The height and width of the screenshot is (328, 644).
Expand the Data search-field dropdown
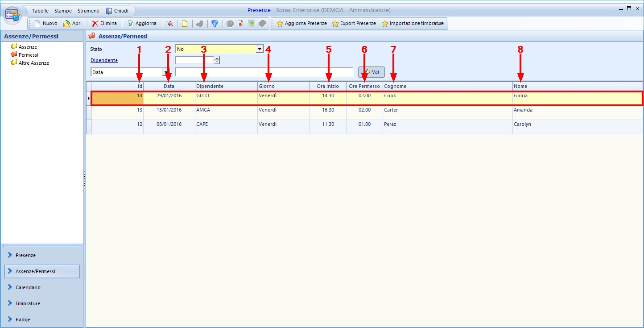coord(166,72)
